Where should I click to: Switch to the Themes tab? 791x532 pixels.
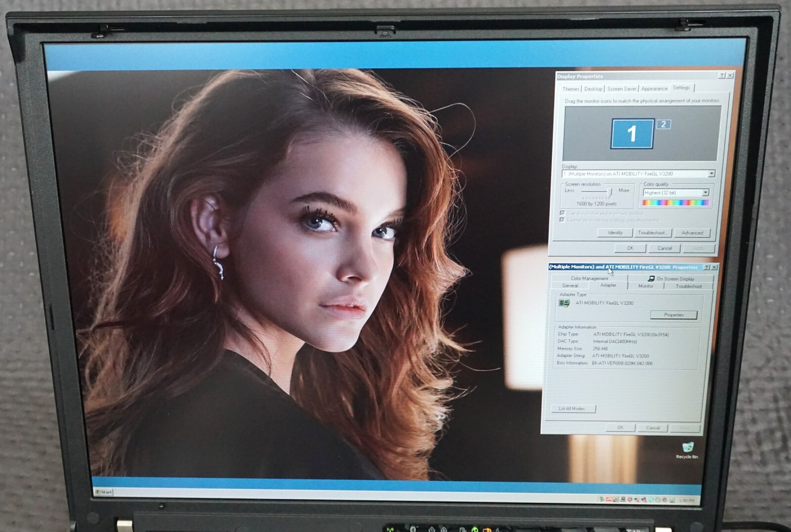(571, 89)
